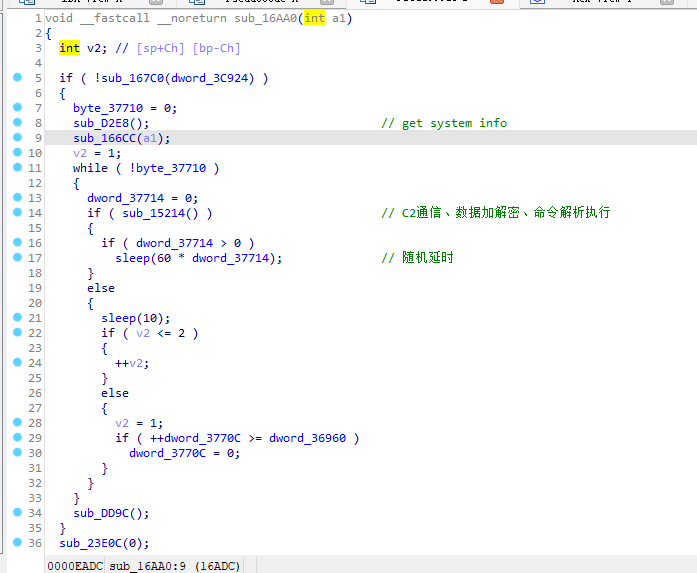Screen dimensions: 697x573
Task: Select function name sub_16AA0 in signature
Action: click(266, 18)
